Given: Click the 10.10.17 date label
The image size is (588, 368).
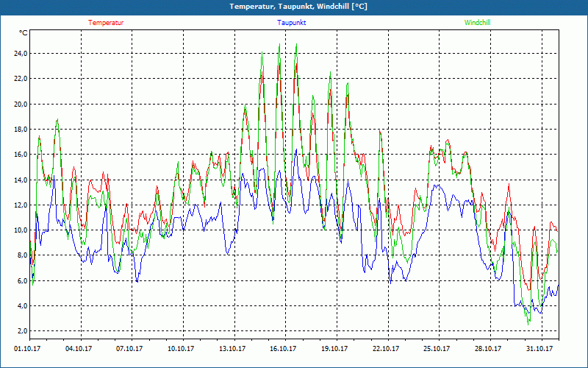Looking at the screenshot, I should pyautogui.click(x=181, y=349).
